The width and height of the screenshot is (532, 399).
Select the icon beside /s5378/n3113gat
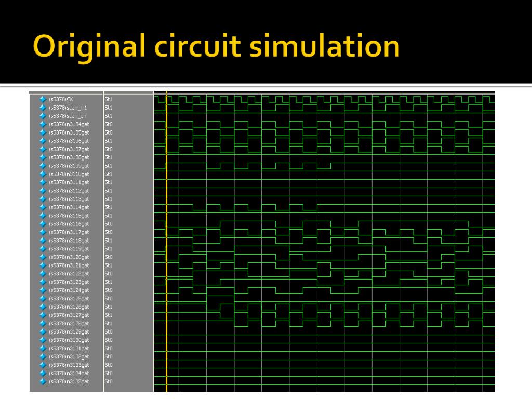[43, 199]
